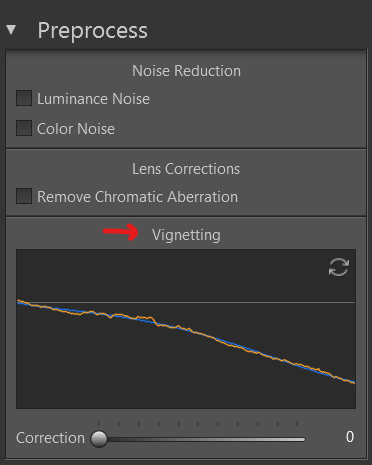Click the Correction slider label

[50, 438]
